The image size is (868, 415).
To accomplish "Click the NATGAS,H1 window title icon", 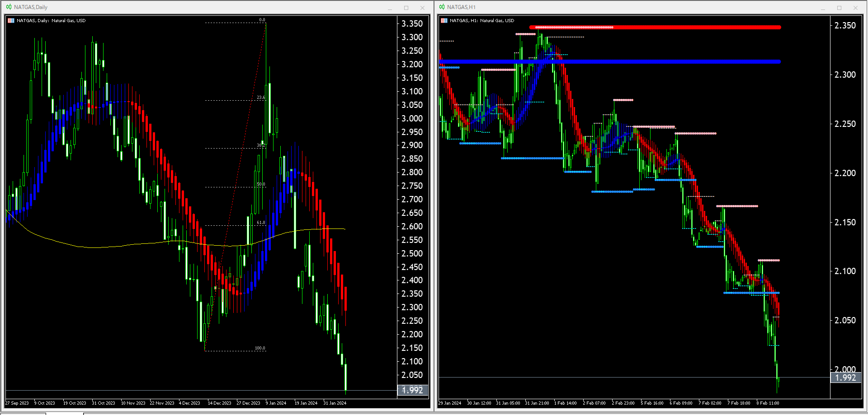I will click(x=442, y=7).
